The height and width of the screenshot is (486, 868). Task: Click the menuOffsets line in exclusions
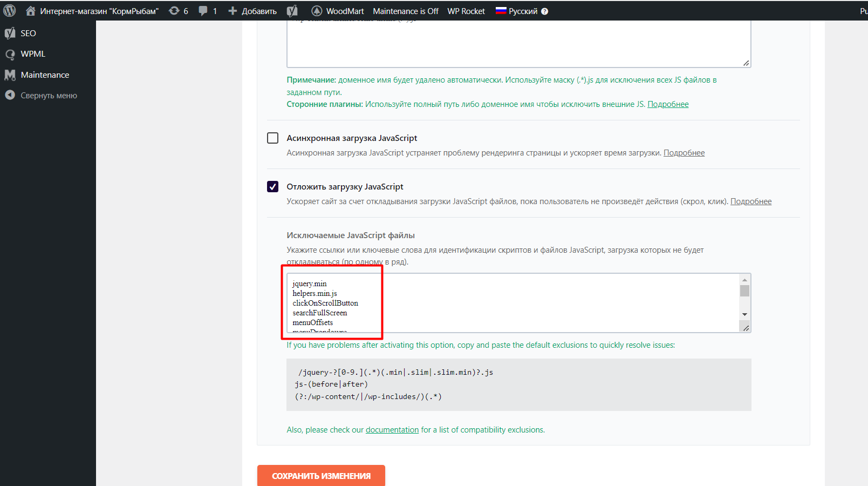tap(313, 322)
